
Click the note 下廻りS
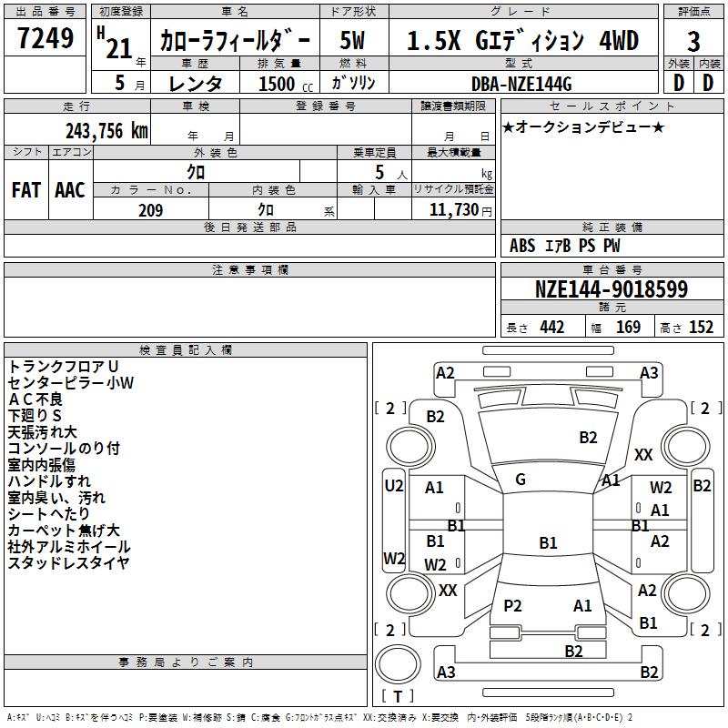point(35,416)
